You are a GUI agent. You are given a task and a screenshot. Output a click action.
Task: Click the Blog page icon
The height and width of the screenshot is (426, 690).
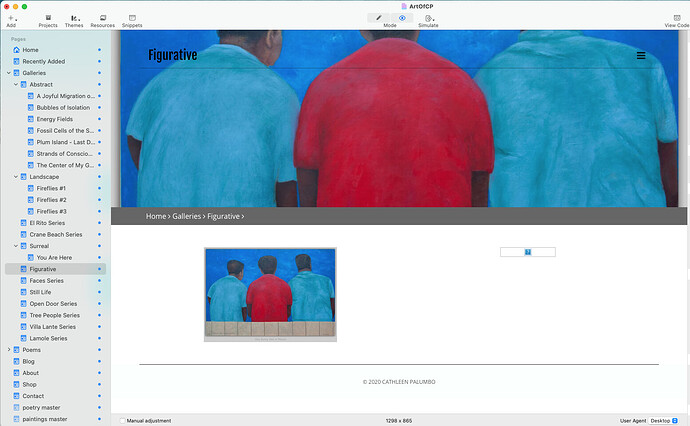click(x=16, y=361)
